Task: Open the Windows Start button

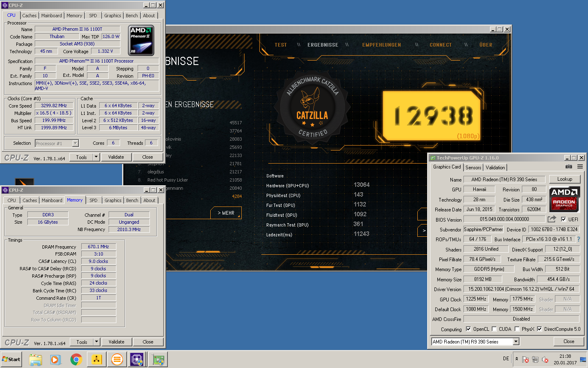Action: click(x=11, y=359)
